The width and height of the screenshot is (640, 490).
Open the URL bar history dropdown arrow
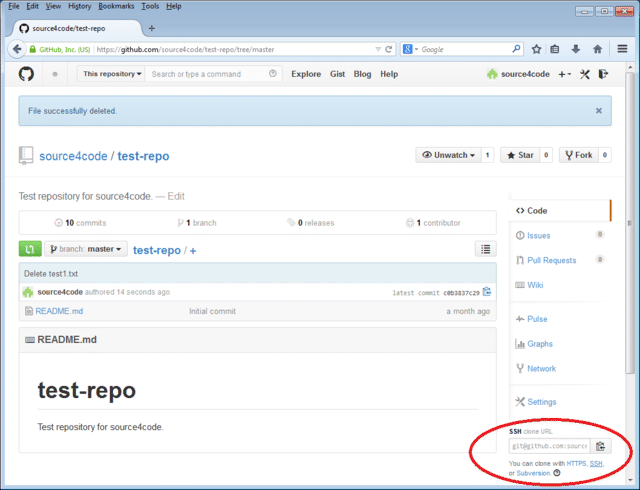coord(378,49)
